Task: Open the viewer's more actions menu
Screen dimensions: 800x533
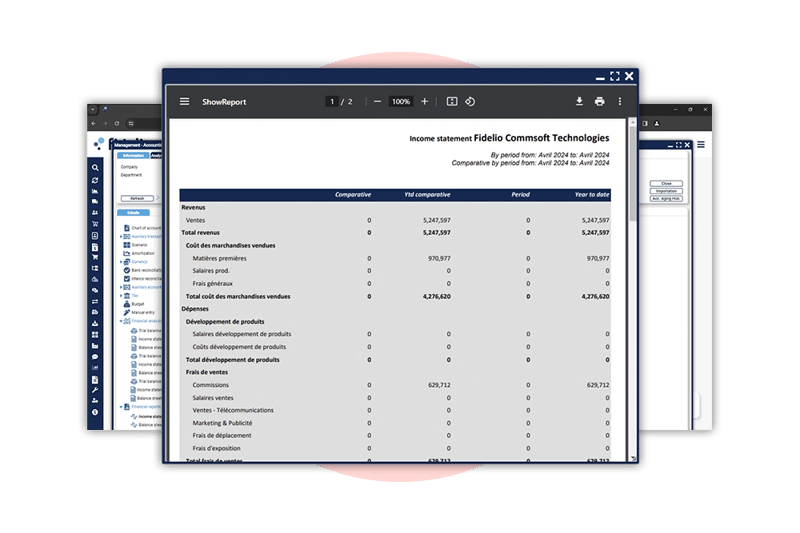Action: coord(620,101)
